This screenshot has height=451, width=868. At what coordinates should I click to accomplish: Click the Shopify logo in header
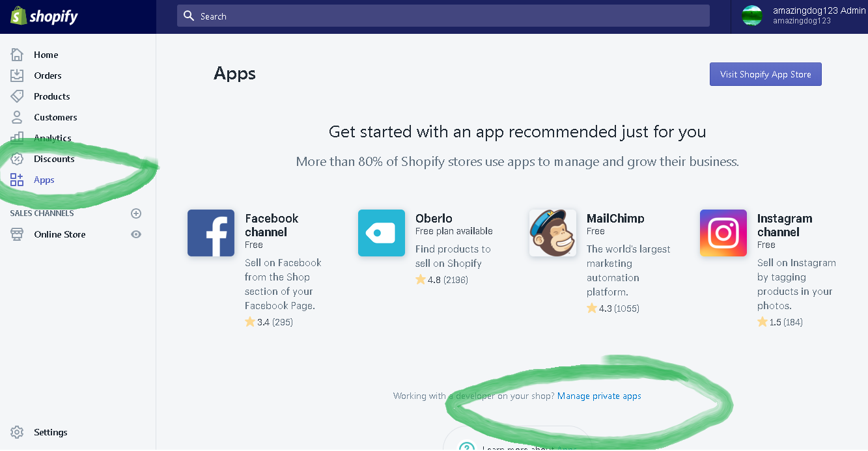[x=44, y=16]
